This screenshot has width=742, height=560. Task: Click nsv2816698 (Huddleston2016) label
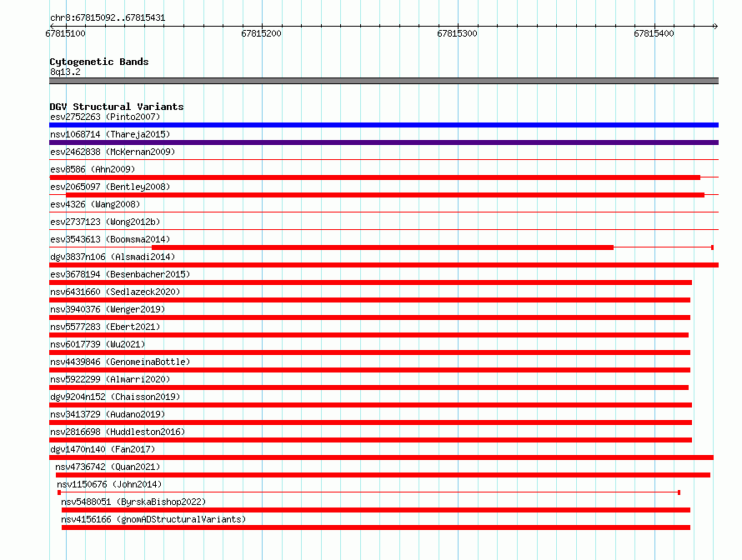118,432
